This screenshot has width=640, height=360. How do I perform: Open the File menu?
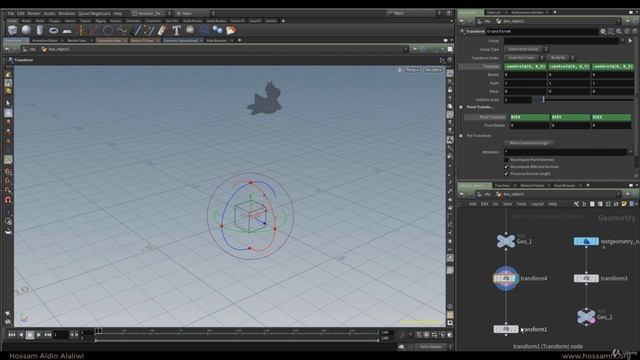tap(11, 13)
